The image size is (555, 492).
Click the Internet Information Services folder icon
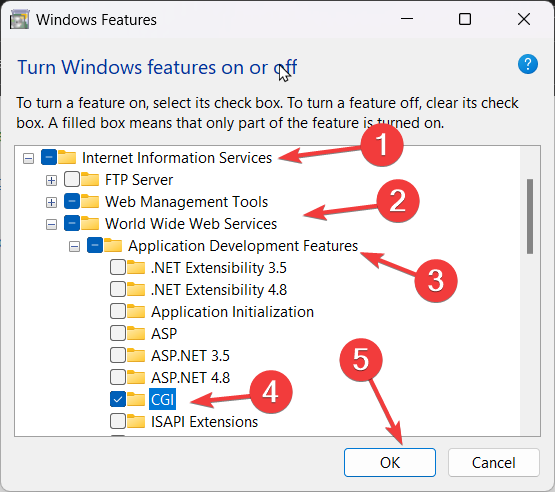67,158
